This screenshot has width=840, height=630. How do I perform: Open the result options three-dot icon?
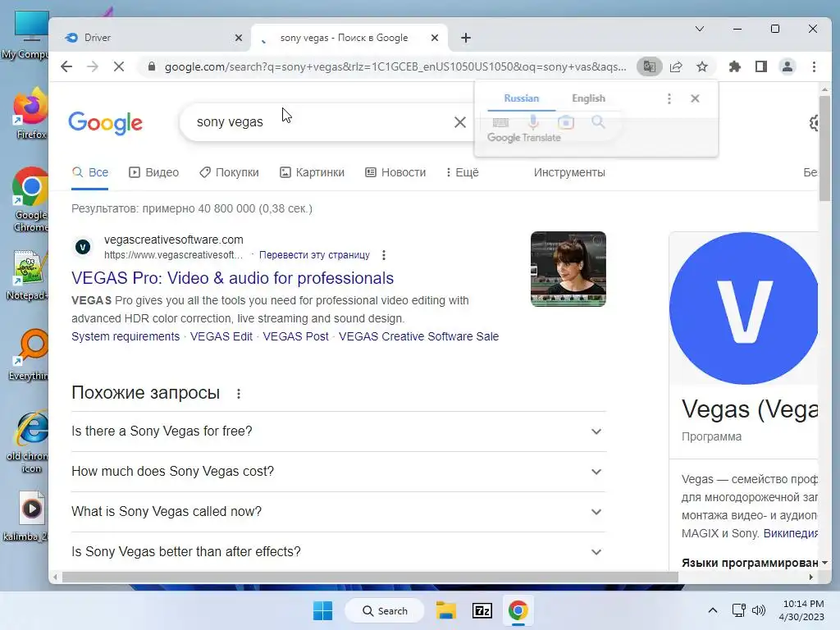384,255
